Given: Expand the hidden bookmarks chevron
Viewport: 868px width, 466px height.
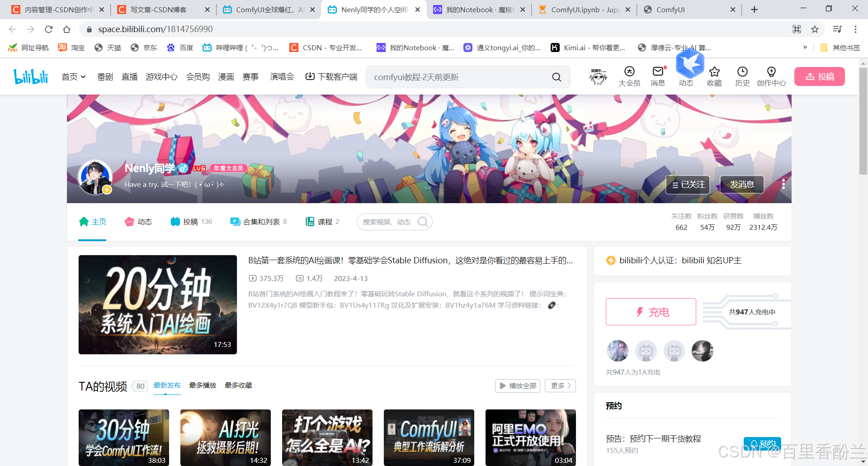Looking at the screenshot, I should 805,48.
